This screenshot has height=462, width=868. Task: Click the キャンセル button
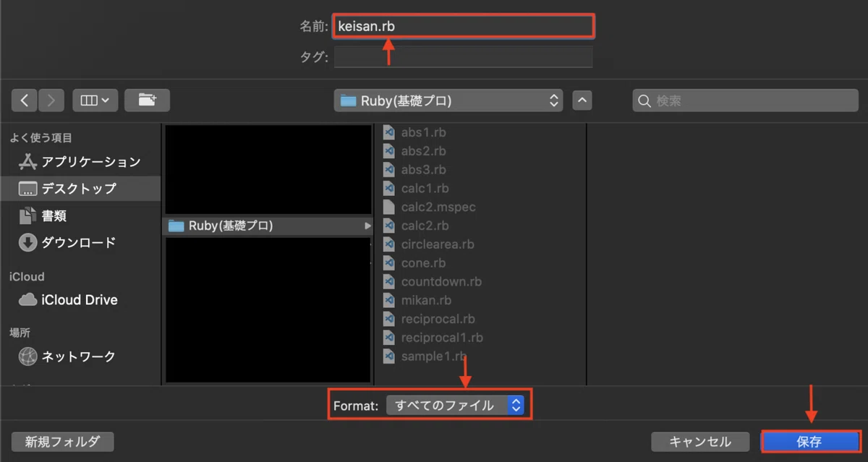click(699, 442)
